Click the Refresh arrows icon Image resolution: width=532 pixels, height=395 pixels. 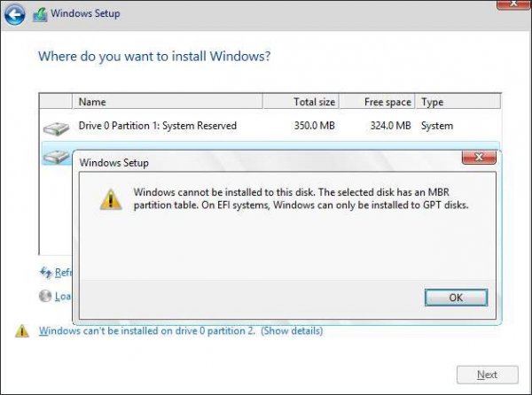(46, 272)
